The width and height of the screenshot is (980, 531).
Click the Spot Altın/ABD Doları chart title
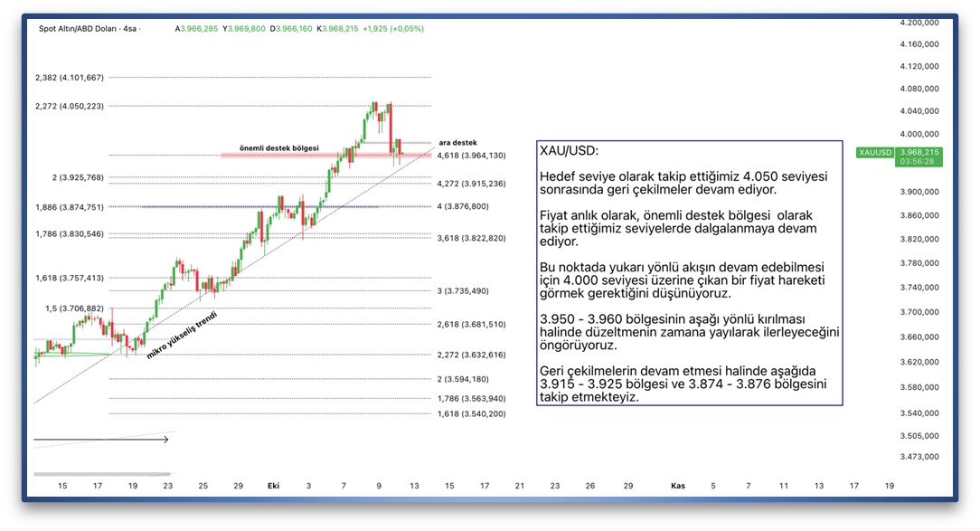[88, 29]
